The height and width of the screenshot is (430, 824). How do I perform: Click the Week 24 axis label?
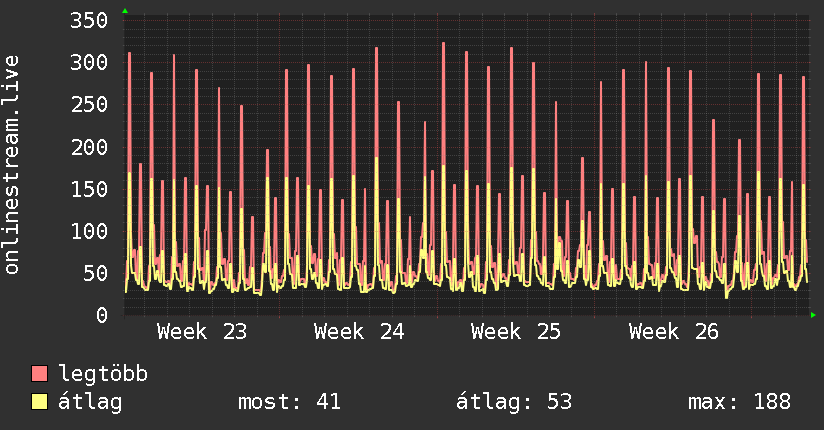[359, 332]
